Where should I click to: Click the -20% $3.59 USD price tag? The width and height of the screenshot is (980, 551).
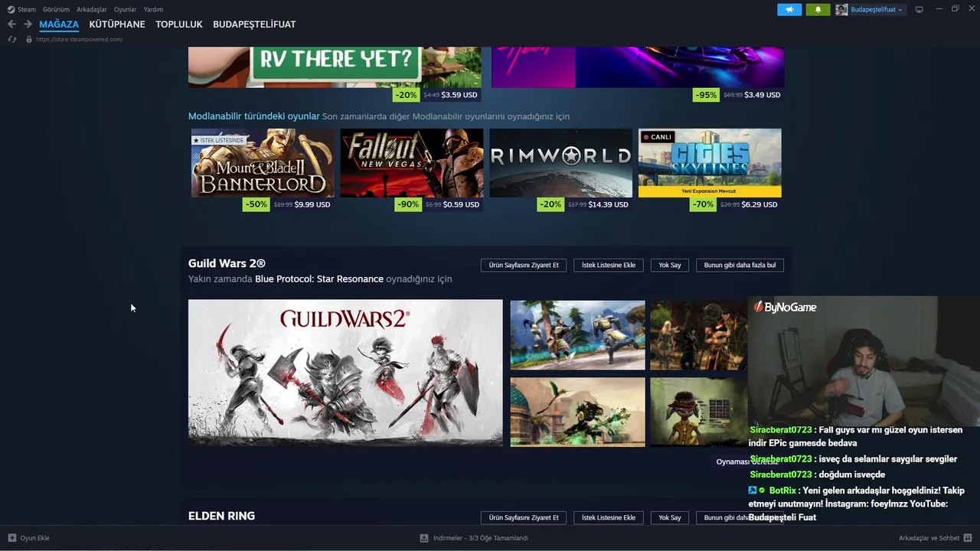coord(436,95)
